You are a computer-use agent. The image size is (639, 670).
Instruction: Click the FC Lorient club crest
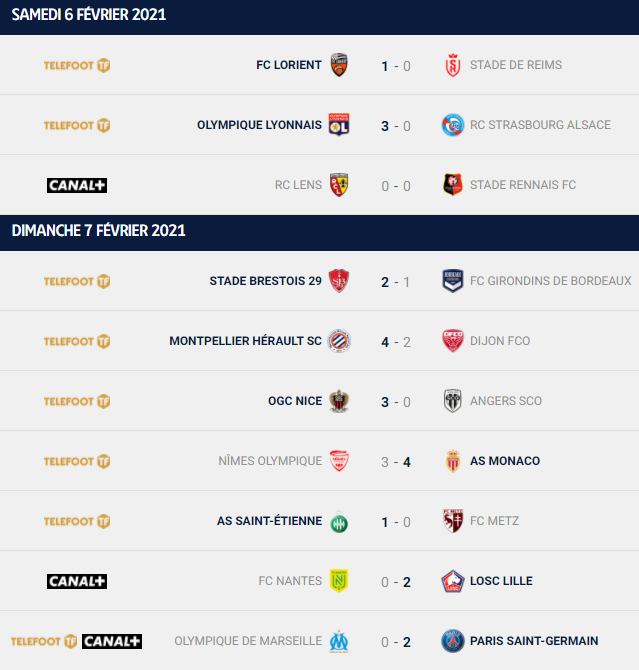pos(339,65)
